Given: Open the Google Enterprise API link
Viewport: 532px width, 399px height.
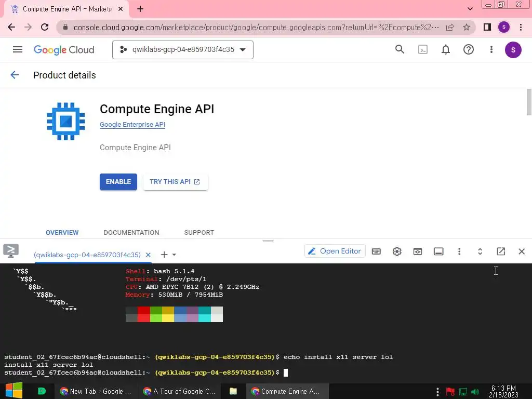Looking at the screenshot, I should pyautogui.click(x=132, y=125).
